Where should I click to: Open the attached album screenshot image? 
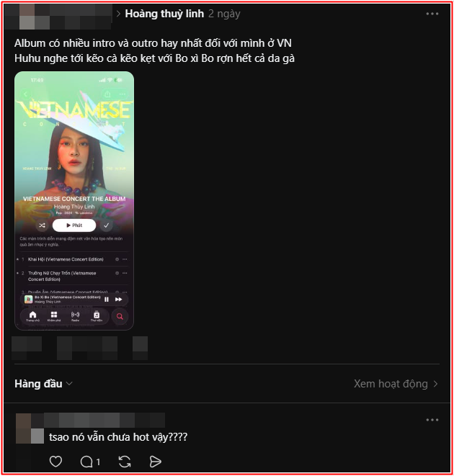[x=74, y=201]
